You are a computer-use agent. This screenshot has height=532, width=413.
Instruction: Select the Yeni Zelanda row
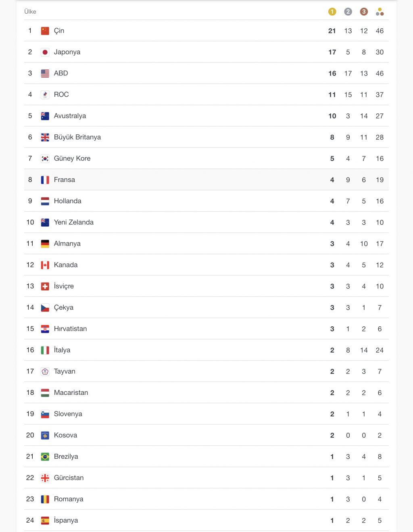[206, 222]
